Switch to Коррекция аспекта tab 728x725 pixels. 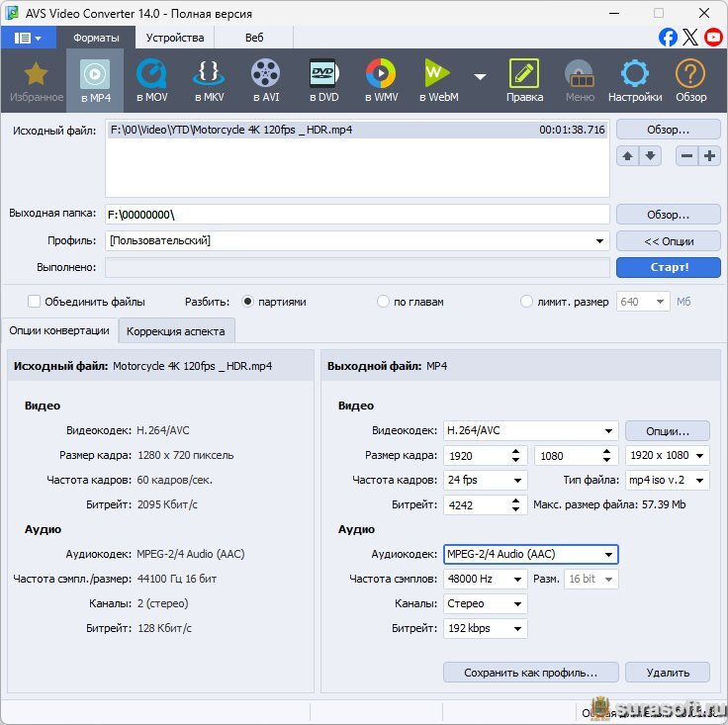(x=176, y=331)
